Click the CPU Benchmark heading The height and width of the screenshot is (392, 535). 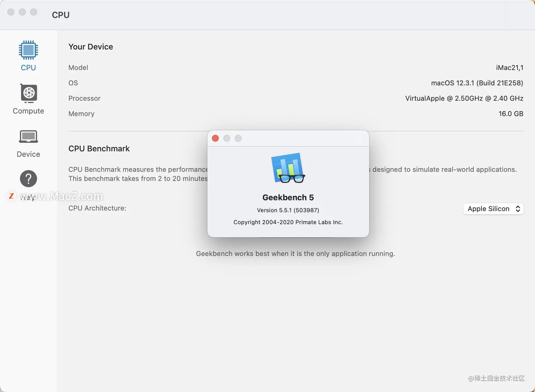click(99, 148)
